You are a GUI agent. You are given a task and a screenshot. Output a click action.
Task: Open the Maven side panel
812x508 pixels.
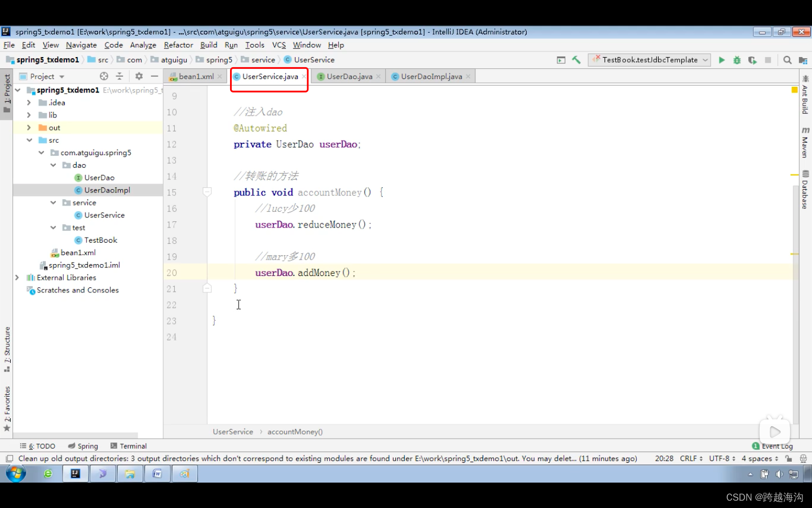(805, 142)
